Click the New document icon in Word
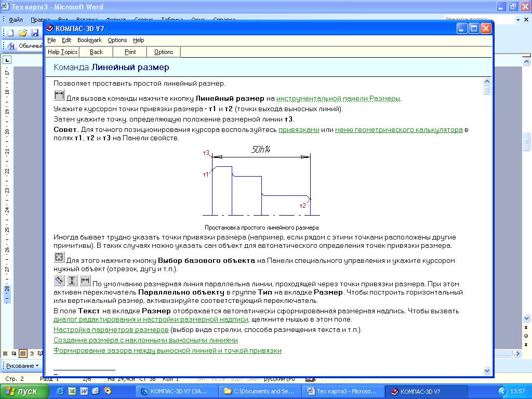 [10, 33]
